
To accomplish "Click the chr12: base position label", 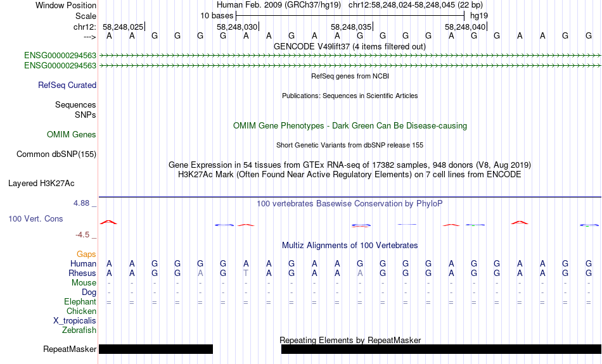I will (x=85, y=27).
